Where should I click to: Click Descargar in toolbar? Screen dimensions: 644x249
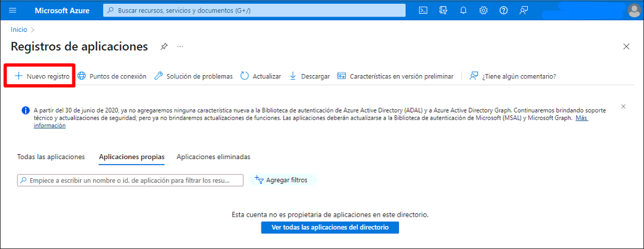click(310, 76)
